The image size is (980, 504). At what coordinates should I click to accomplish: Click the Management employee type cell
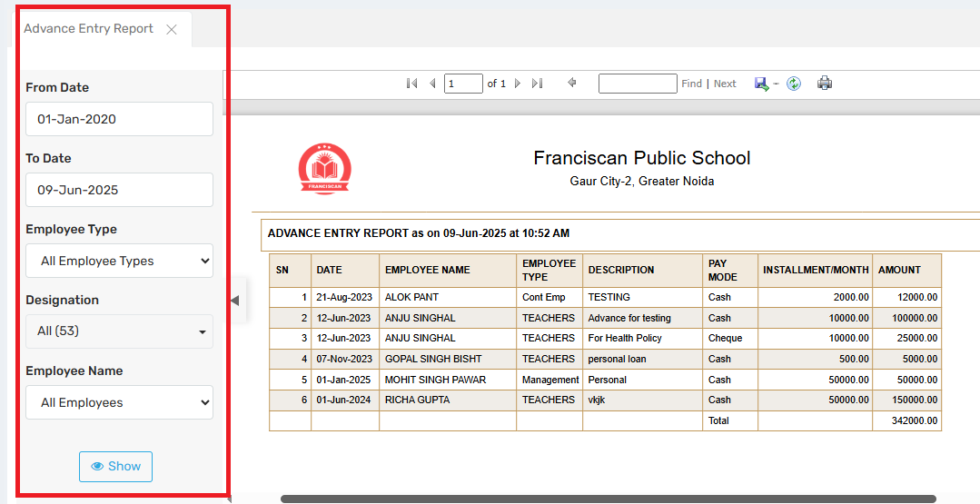click(549, 380)
